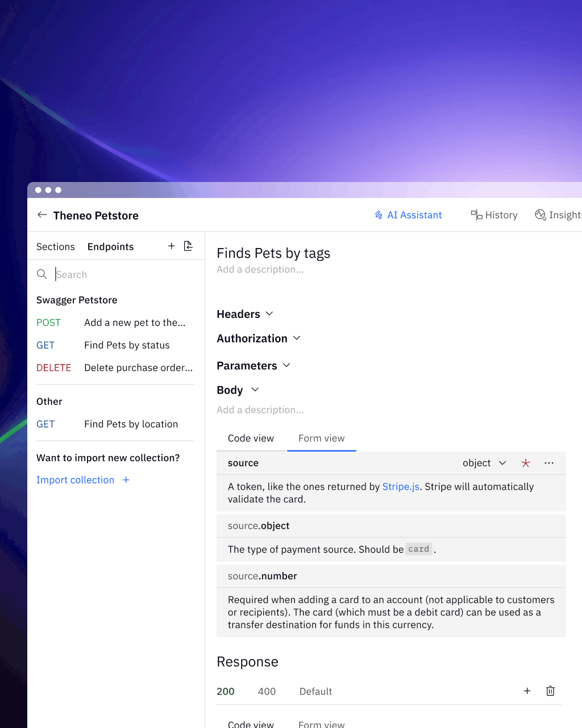The height and width of the screenshot is (728, 582).
Task: Click the Finds Pets by tags title
Action: [273, 253]
